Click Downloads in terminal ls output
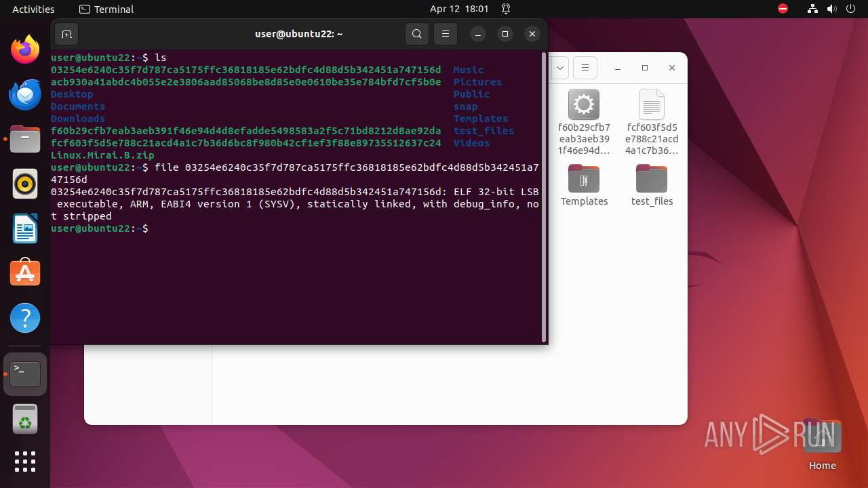Viewport: 868px width, 488px height. (78, 119)
